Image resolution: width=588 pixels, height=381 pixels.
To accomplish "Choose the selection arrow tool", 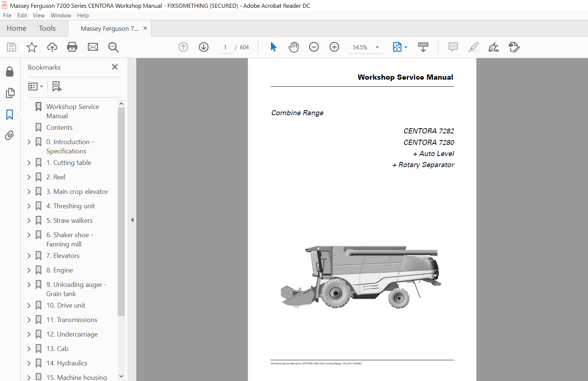I will [274, 47].
